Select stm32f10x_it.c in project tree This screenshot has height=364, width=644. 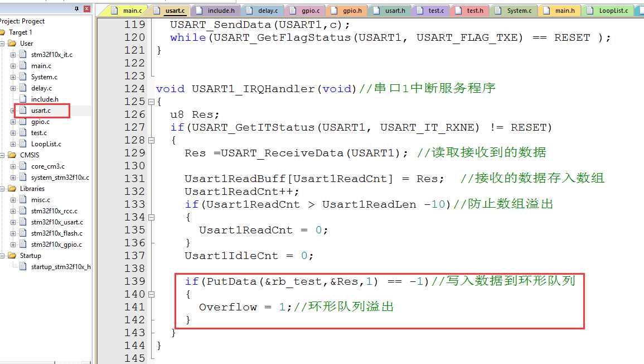(51, 55)
